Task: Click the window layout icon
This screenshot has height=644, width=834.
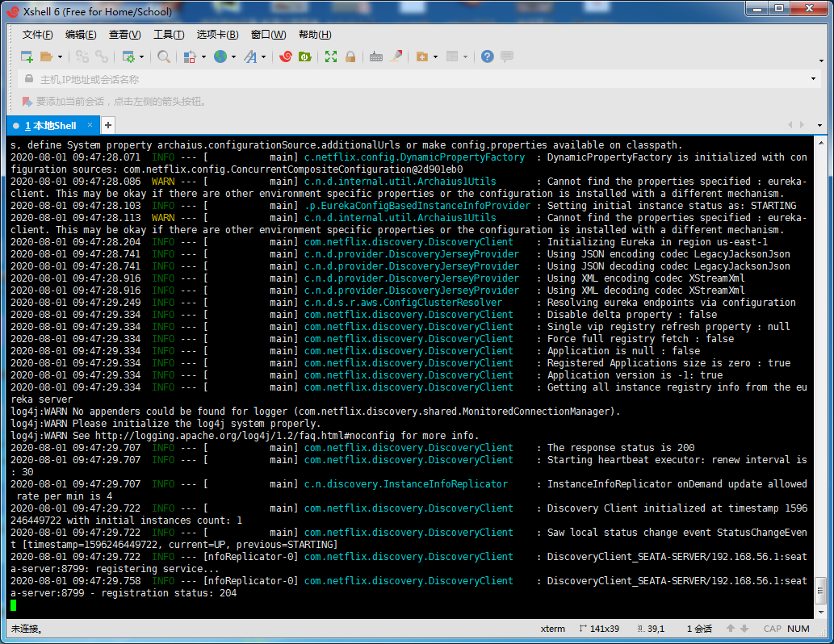Action: pyautogui.click(x=452, y=56)
